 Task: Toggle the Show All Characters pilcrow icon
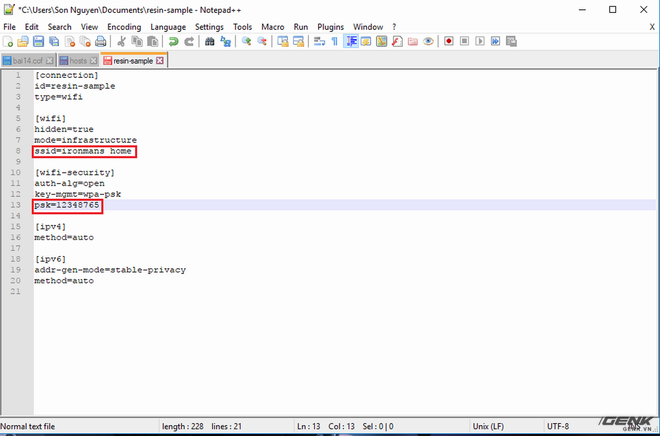[x=335, y=41]
